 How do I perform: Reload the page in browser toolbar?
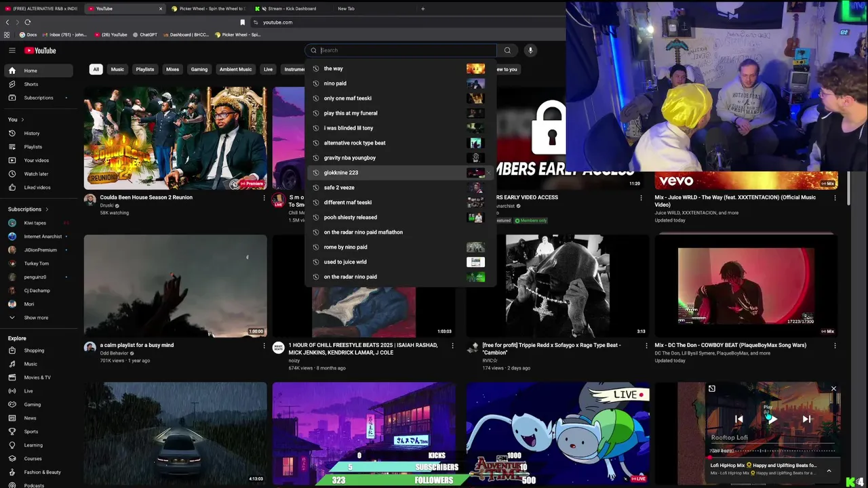pos(27,22)
